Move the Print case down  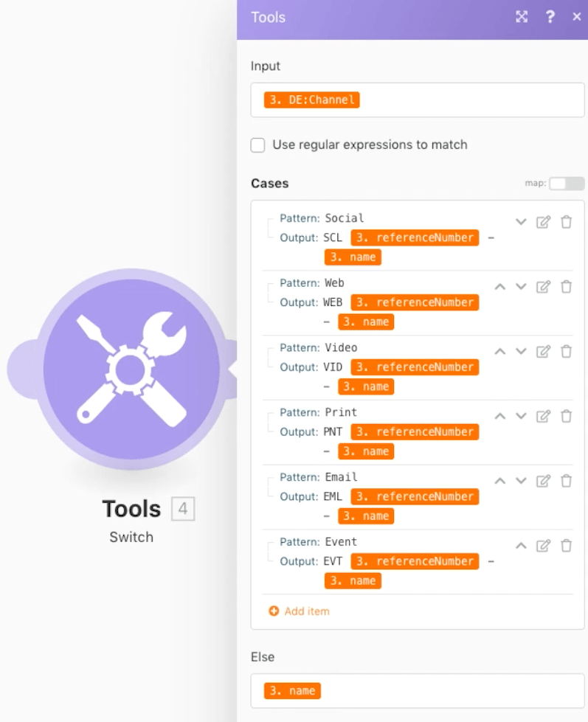(x=521, y=416)
